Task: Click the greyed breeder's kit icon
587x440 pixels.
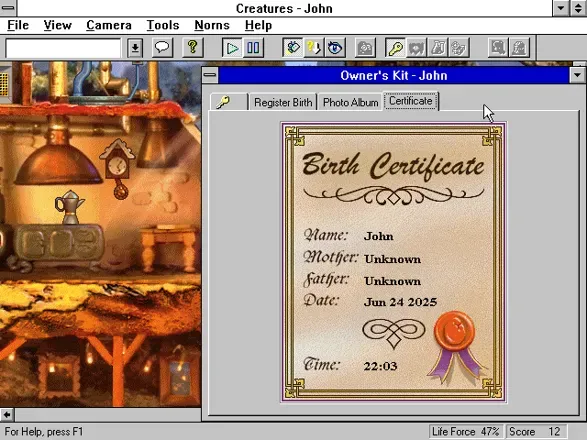Action: [459, 48]
